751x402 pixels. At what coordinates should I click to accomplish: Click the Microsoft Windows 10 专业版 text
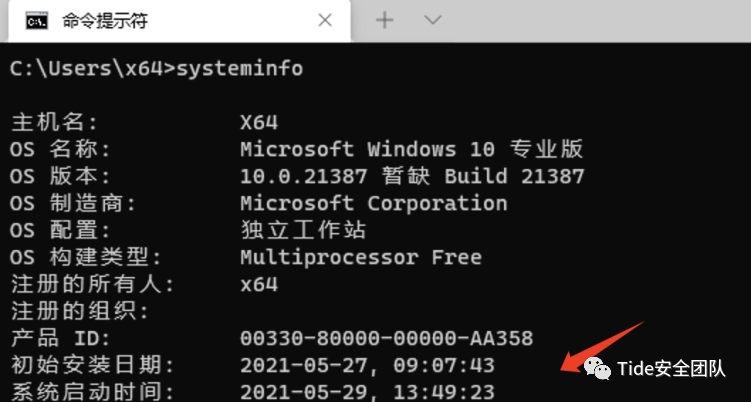pos(411,149)
